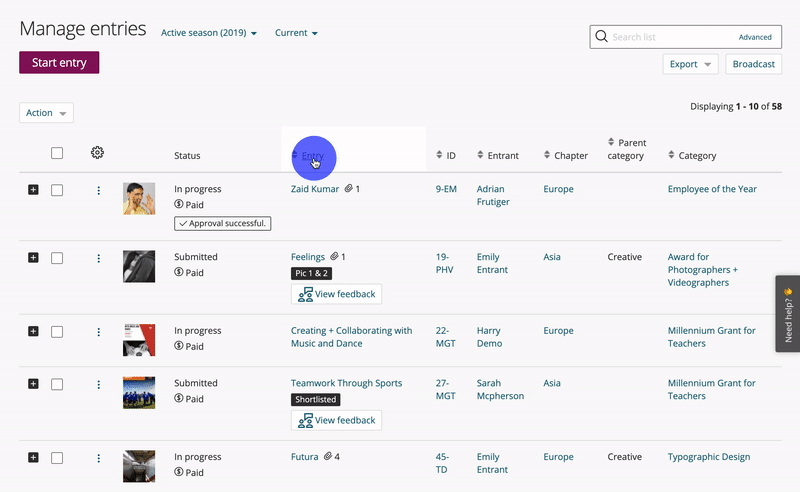
Task: Open Typographic Design category link
Action: [709, 457]
